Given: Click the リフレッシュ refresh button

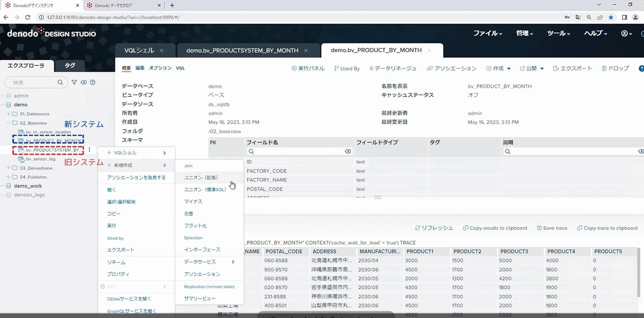Looking at the screenshot, I should pyautogui.click(x=434, y=227).
